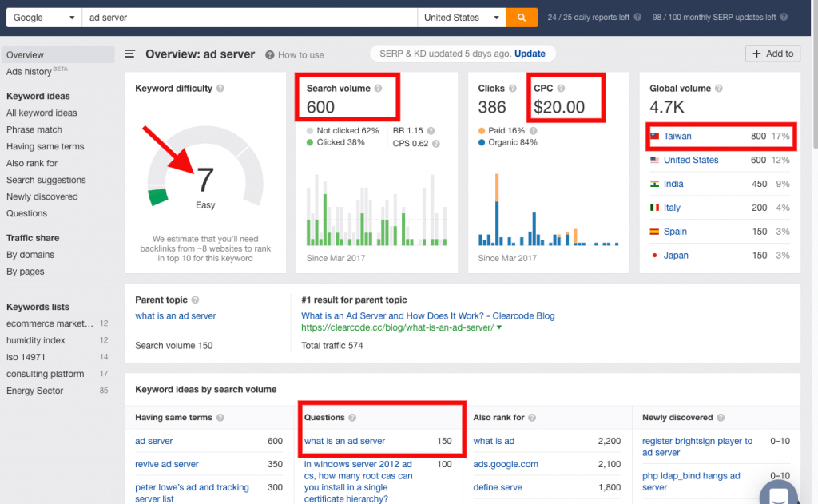
Task: Open Phrase match report
Action: click(x=34, y=129)
